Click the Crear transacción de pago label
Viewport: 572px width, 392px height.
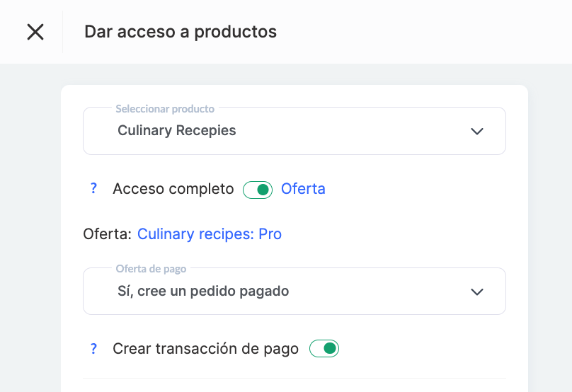[205, 349]
